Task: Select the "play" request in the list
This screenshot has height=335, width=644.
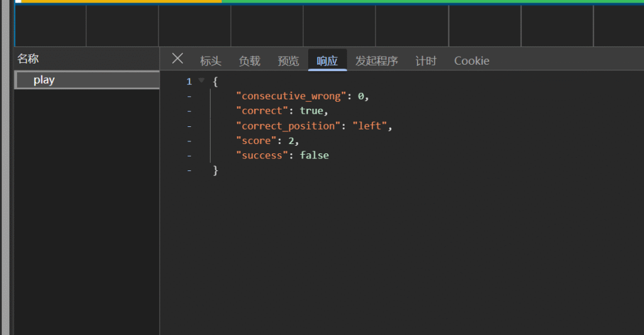Action: coord(44,80)
